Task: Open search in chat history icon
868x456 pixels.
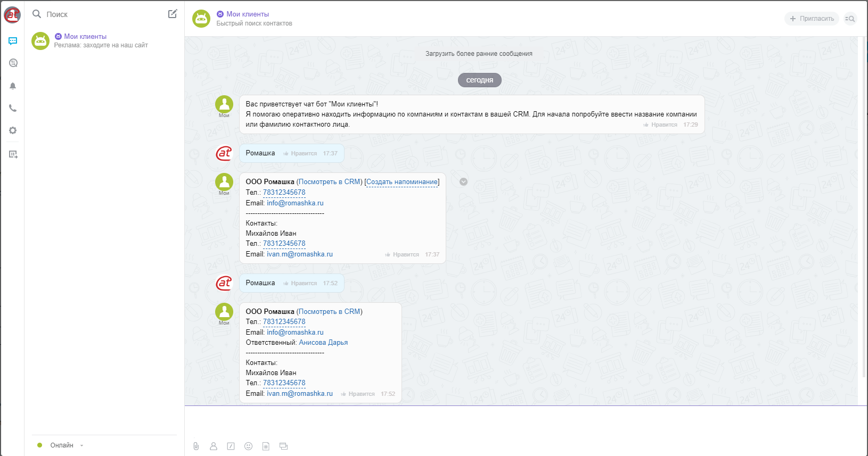Action: (x=850, y=19)
